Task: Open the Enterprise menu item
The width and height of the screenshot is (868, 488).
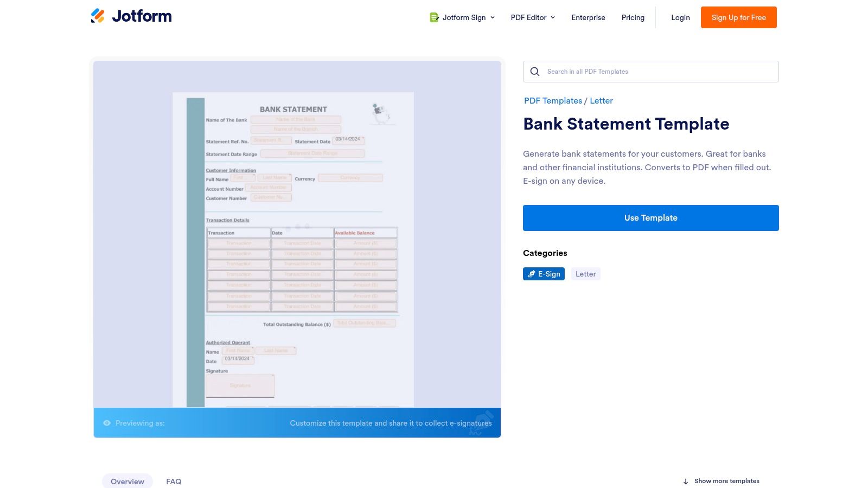Action: point(588,17)
